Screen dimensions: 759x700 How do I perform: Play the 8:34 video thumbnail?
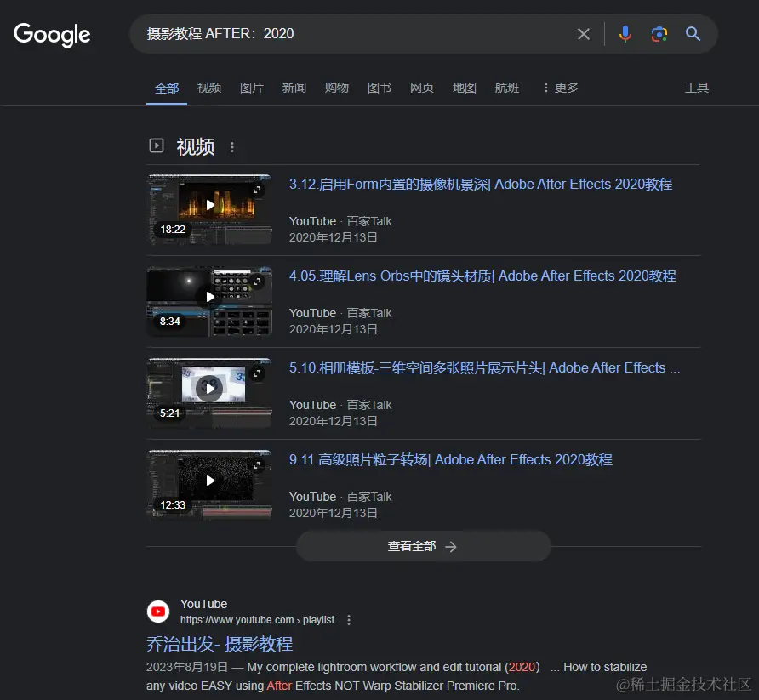209,301
